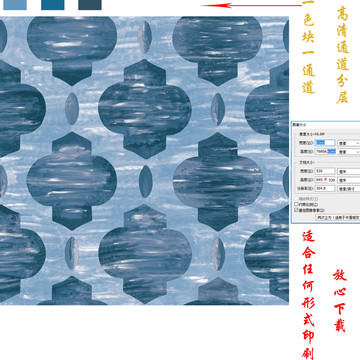Open the bicubic resampling method dropdown

(x=338, y=217)
